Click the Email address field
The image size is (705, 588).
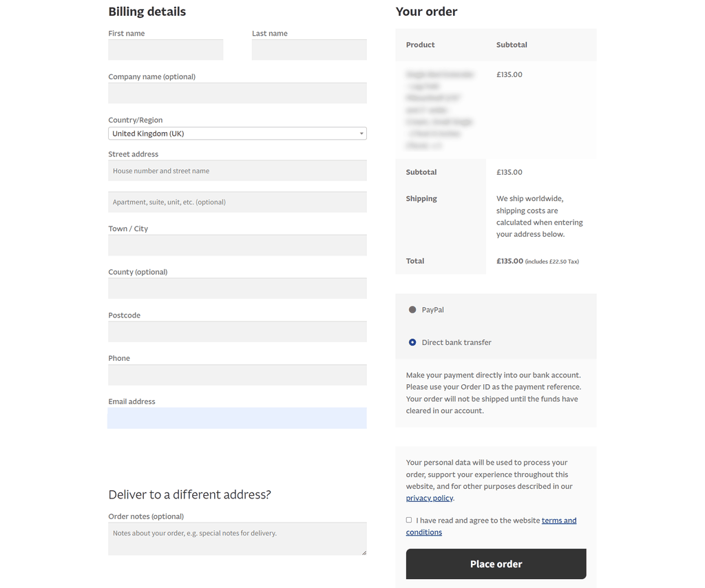(x=237, y=418)
